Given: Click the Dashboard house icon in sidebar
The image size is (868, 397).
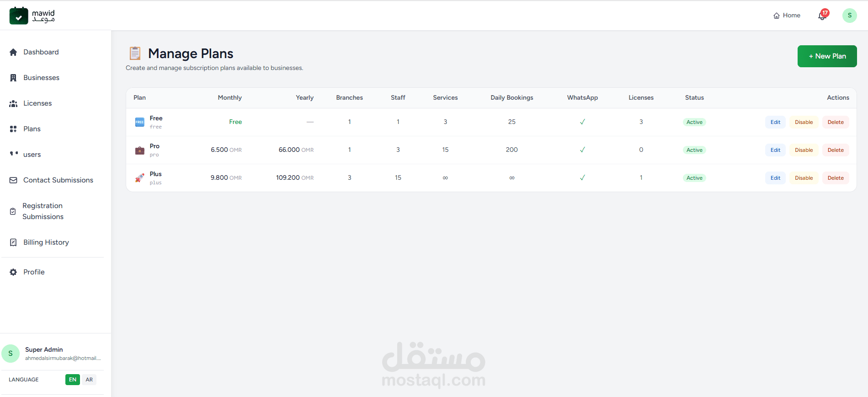Looking at the screenshot, I should click(13, 52).
